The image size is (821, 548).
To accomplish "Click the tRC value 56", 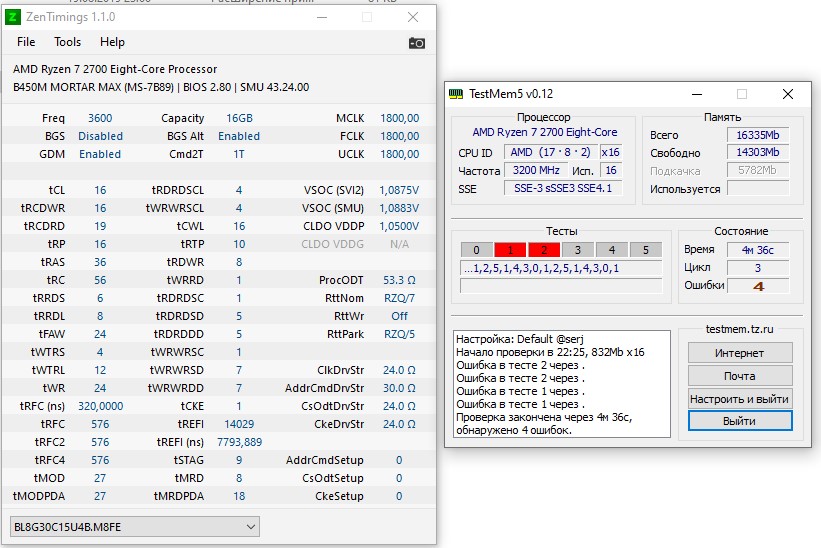I will tap(100, 280).
